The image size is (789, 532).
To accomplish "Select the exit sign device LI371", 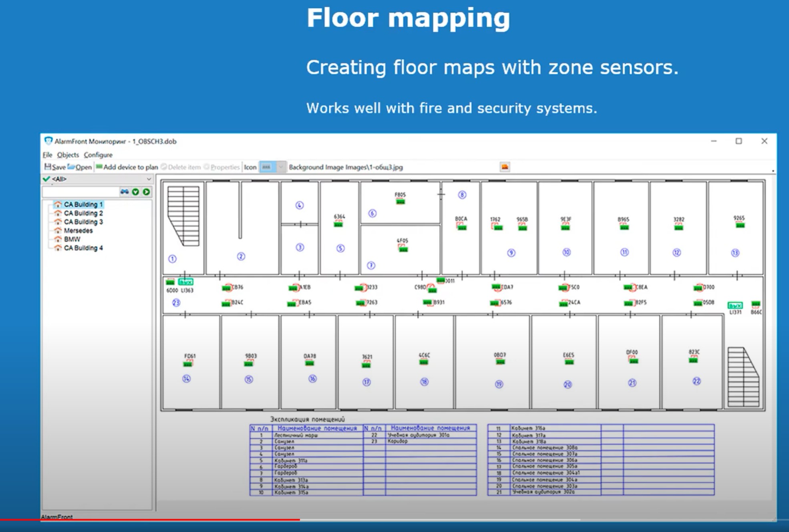I will (x=735, y=306).
